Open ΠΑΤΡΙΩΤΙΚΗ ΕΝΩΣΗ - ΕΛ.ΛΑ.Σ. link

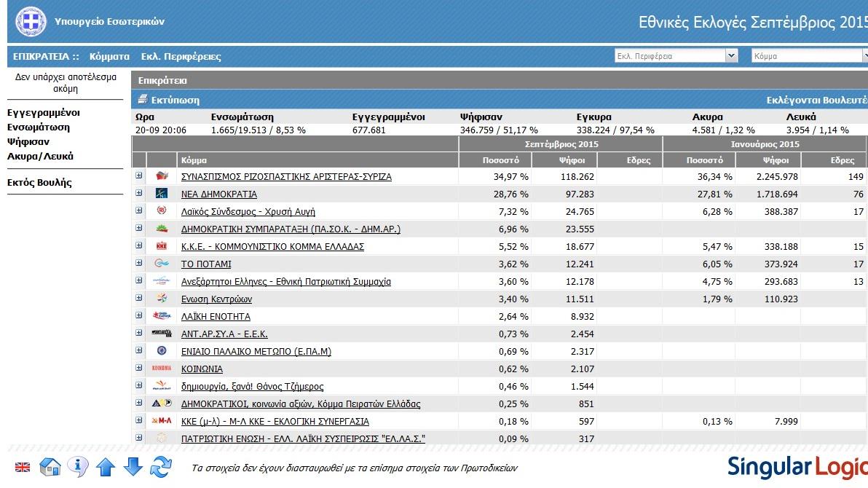tap(304, 438)
